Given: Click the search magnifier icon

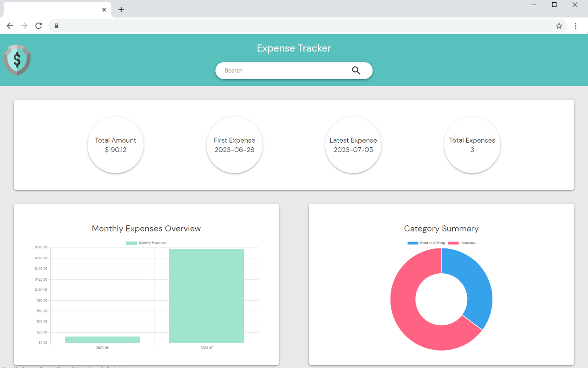Looking at the screenshot, I should tap(356, 70).
